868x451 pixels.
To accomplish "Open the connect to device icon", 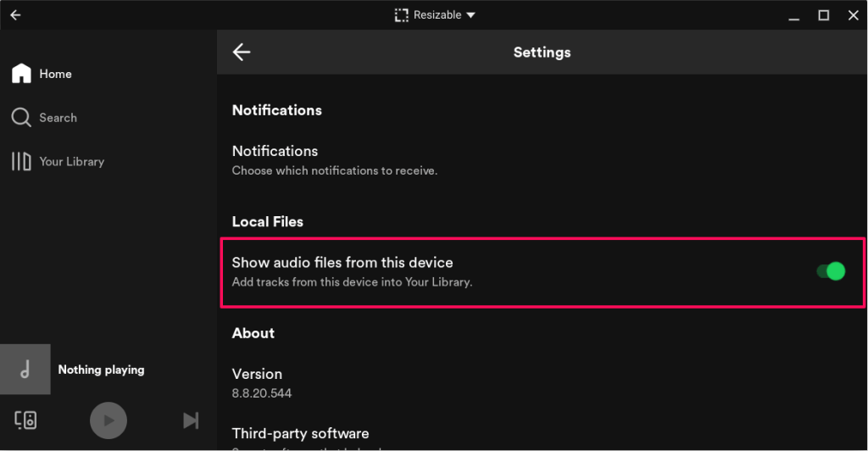I will tap(25, 420).
